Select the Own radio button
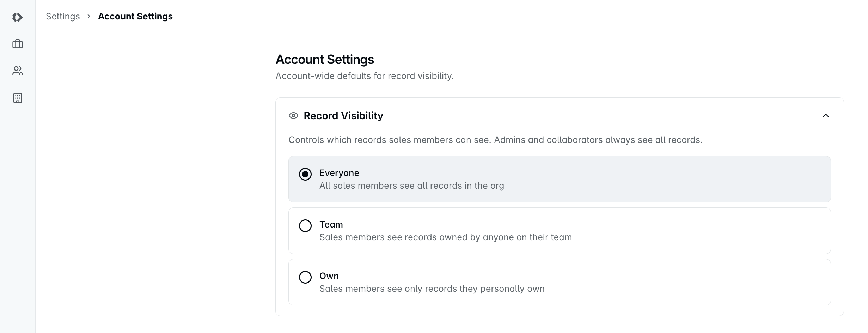Image resolution: width=868 pixels, height=333 pixels. tap(305, 277)
